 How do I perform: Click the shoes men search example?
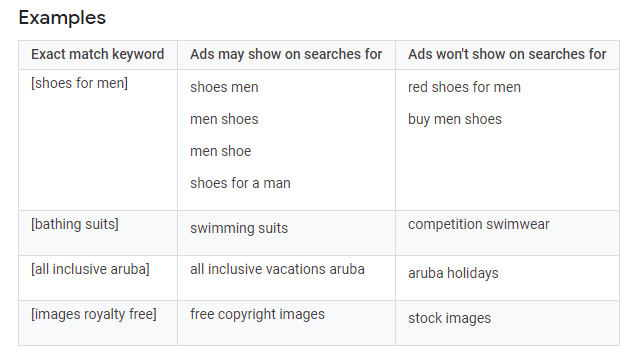click(224, 87)
